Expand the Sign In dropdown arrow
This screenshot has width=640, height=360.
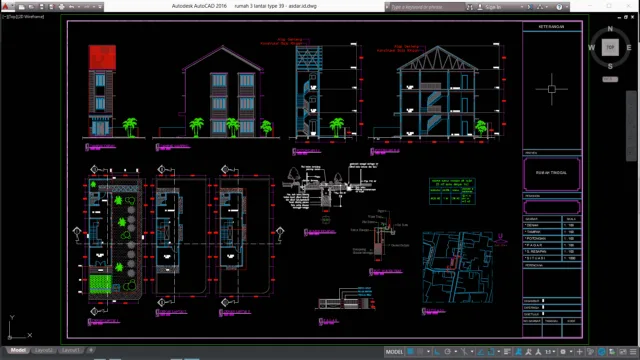[x=522, y=7]
